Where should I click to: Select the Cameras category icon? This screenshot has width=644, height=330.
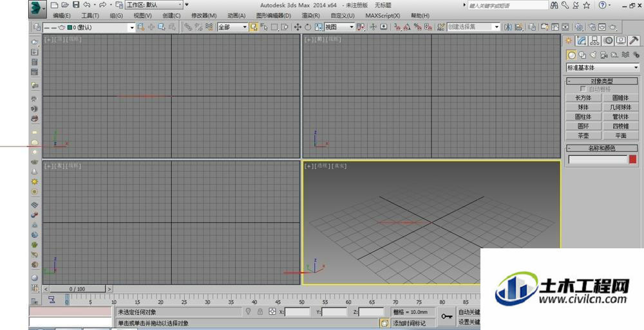coord(604,55)
